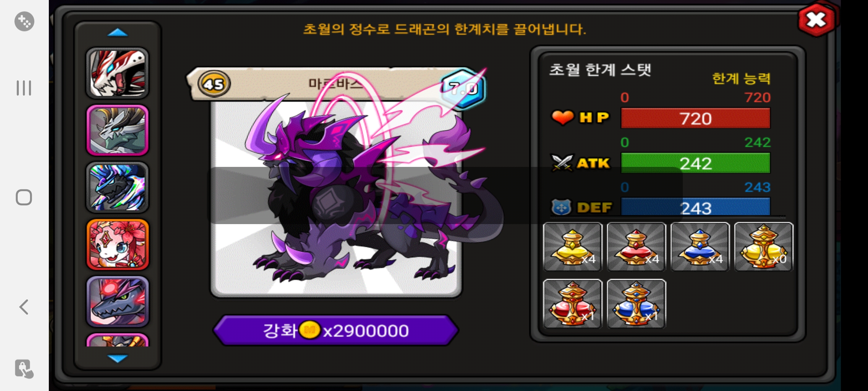868x391 pixels.
Task: Choose the red-eyed dark dragon portrait
Action: pos(118,302)
